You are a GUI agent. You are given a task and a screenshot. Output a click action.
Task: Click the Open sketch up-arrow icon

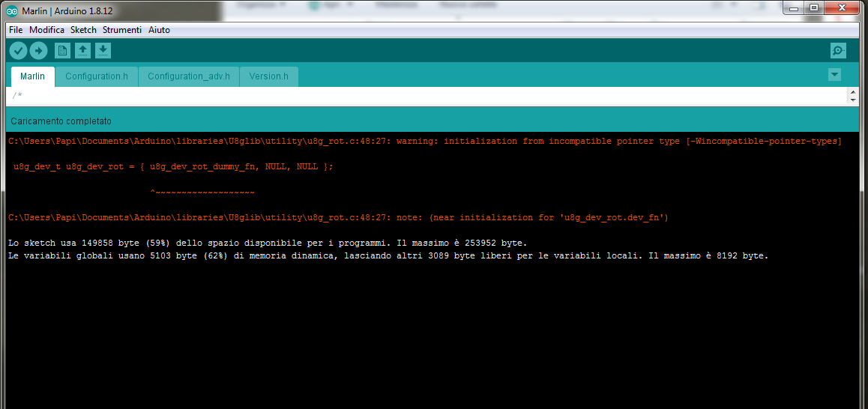click(82, 51)
